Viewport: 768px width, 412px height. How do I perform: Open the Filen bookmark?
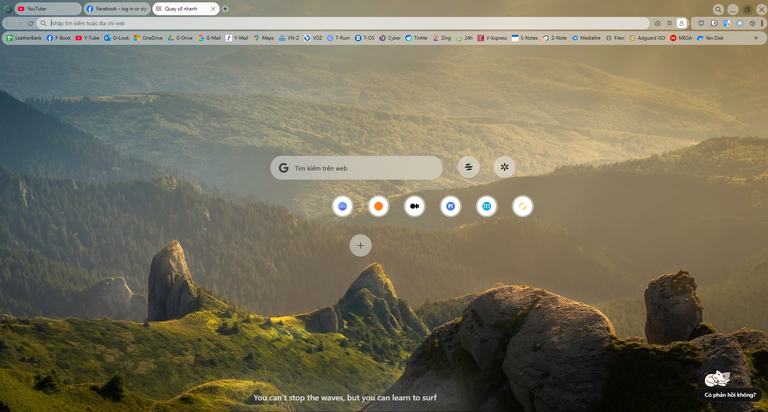pos(615,38)
